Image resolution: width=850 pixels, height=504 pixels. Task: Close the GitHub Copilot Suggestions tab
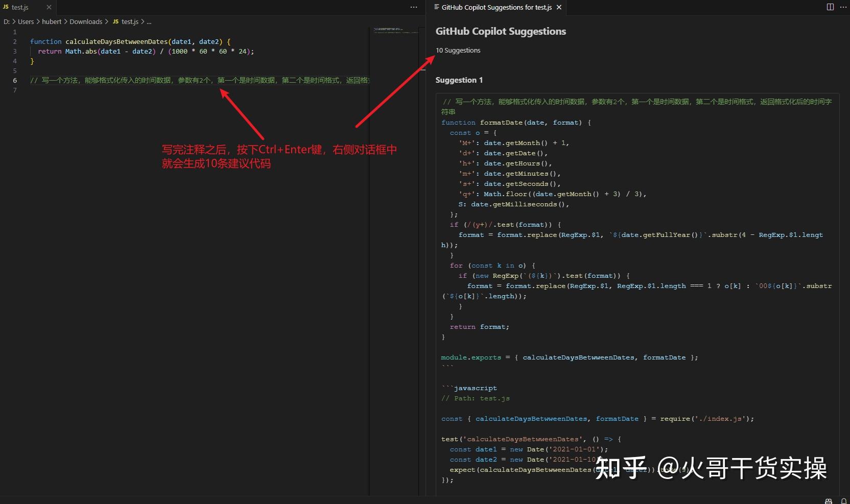pos(559,7)
